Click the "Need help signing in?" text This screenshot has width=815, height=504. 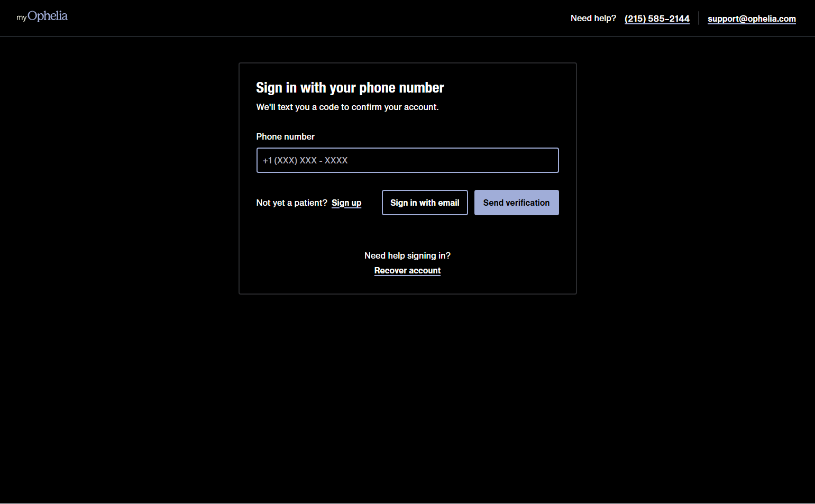tap(407, 255)
